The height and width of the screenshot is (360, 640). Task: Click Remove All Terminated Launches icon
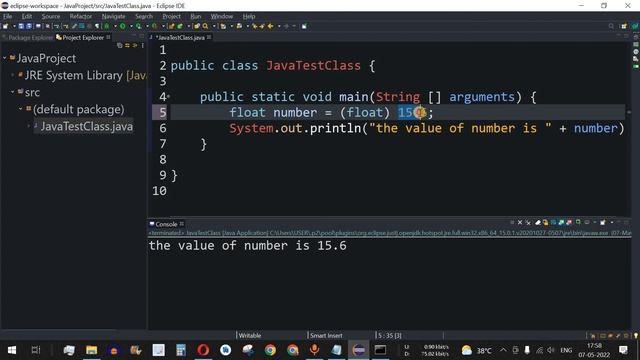coord(528,222)
